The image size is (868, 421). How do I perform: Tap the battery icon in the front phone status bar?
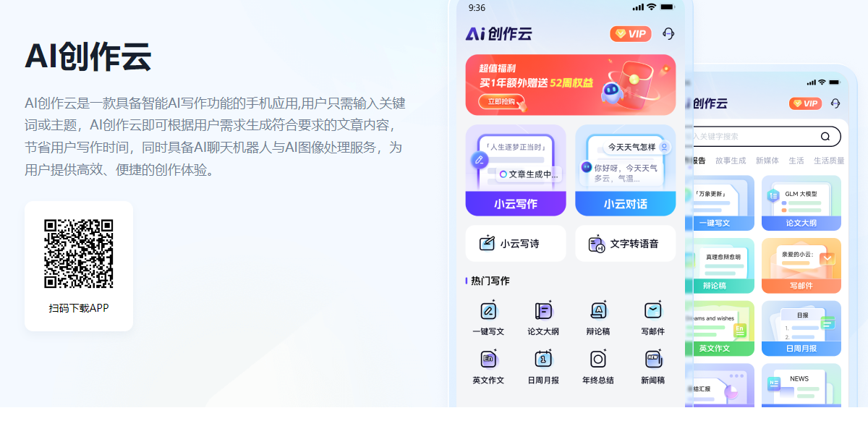click(x=668, y=7)
